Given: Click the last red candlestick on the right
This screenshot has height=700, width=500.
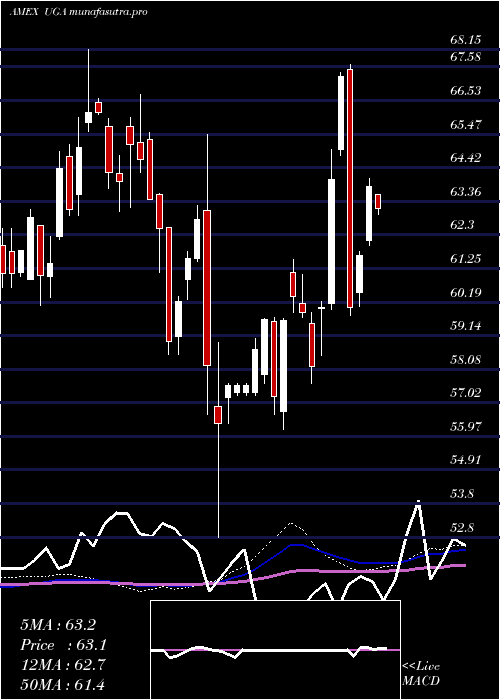Looking at the screenshot, I should [378, 201].
